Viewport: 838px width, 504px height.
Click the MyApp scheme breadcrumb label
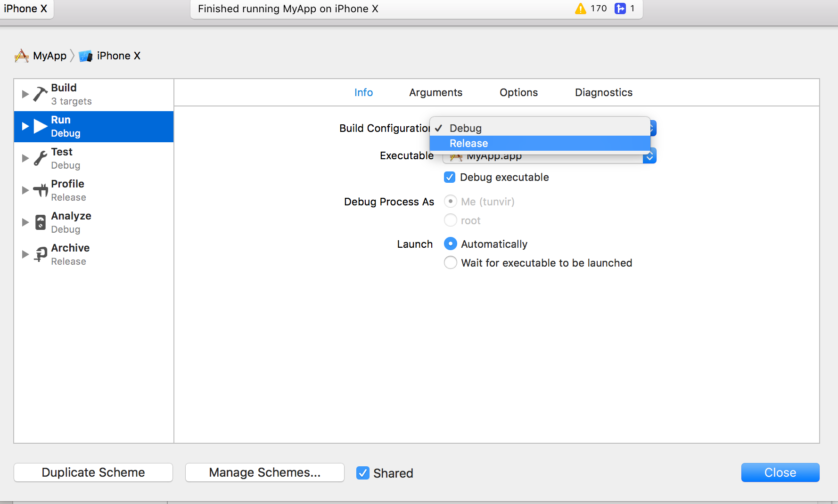pos(50,56)
